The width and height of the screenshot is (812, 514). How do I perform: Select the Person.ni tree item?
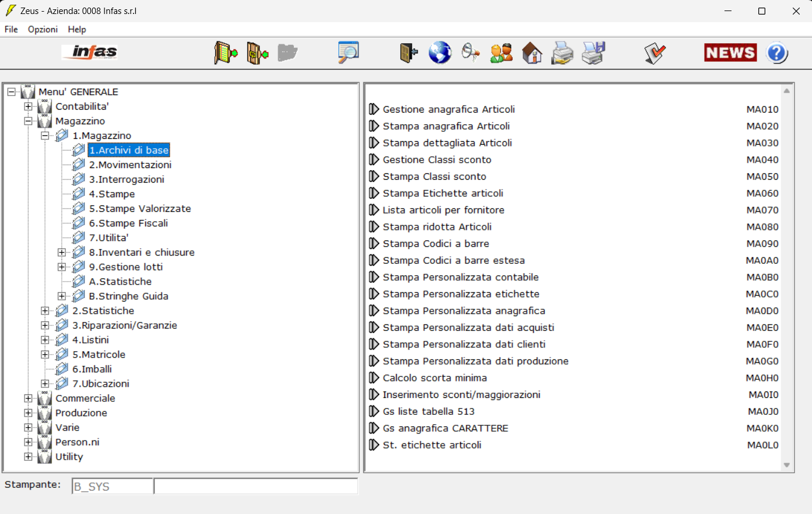coord(77,442)
